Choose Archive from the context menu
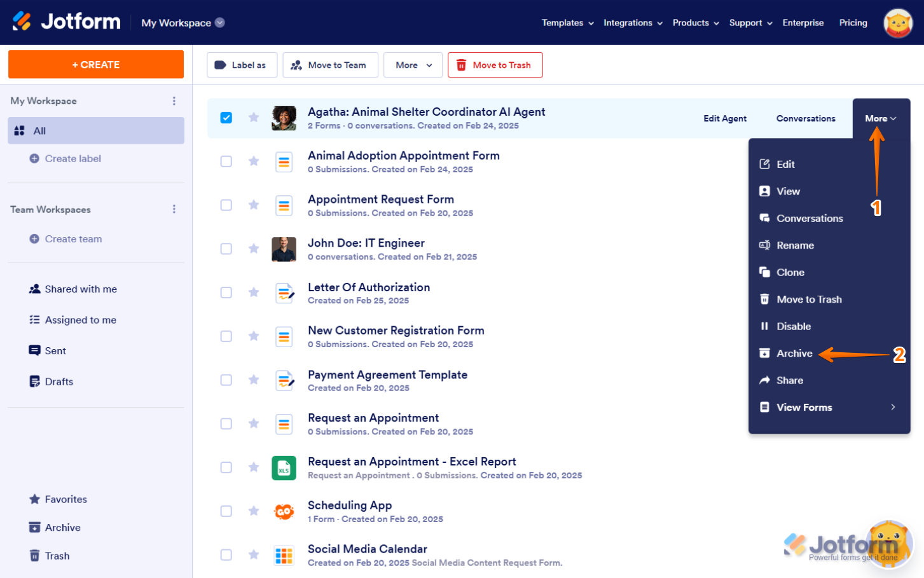Image resolution: width=924 pixels, height=578 pixels. [794, 354]
